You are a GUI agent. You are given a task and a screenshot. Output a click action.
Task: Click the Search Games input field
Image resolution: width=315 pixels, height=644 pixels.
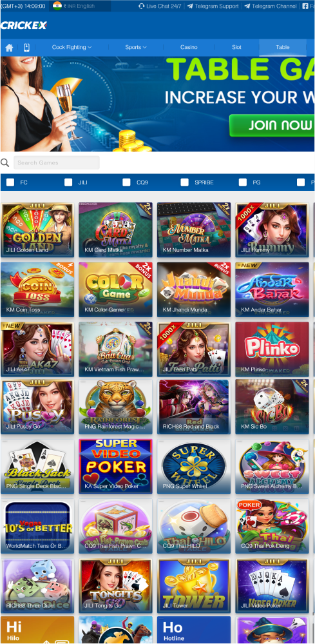57,162
